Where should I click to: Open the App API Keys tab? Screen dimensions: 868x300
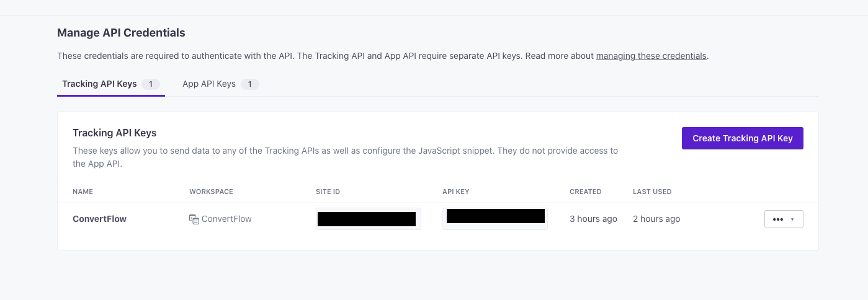pos(220,84)
